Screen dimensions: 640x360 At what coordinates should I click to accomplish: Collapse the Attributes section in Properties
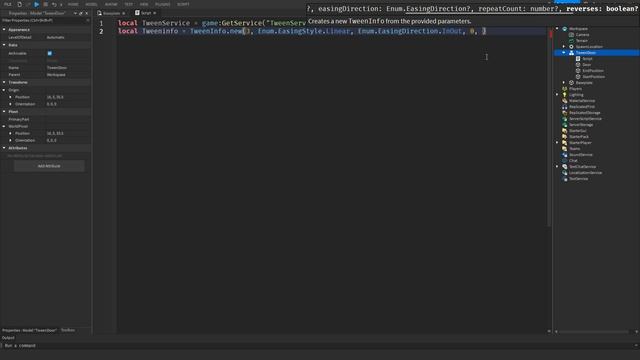point(4,148)
